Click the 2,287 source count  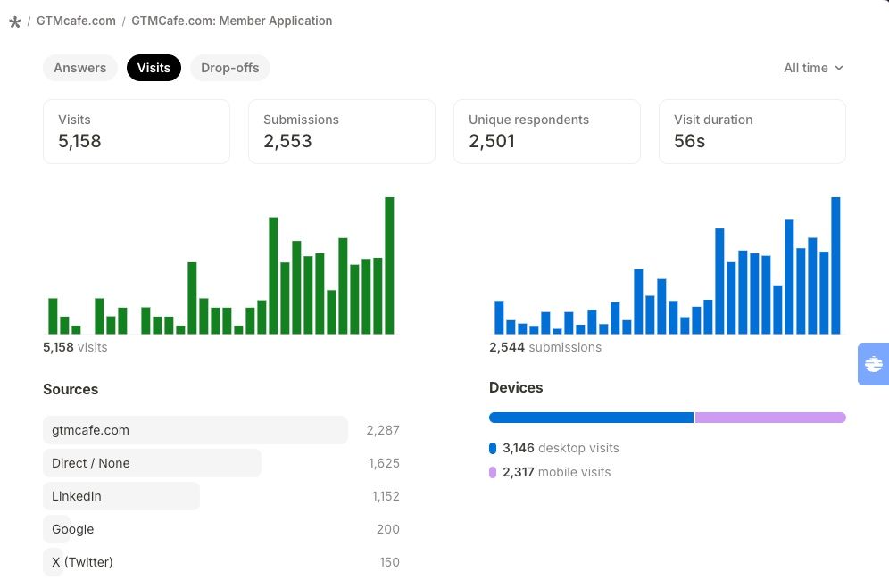[383, 430]
